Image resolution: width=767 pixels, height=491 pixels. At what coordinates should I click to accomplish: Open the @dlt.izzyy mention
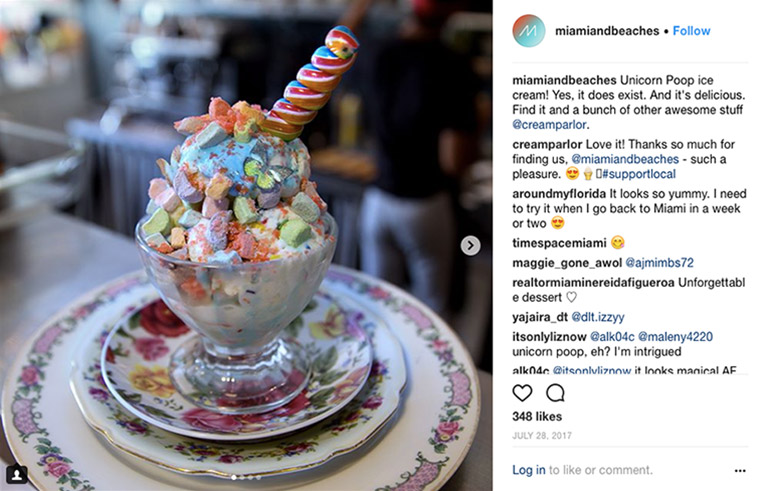click(598, 317)
